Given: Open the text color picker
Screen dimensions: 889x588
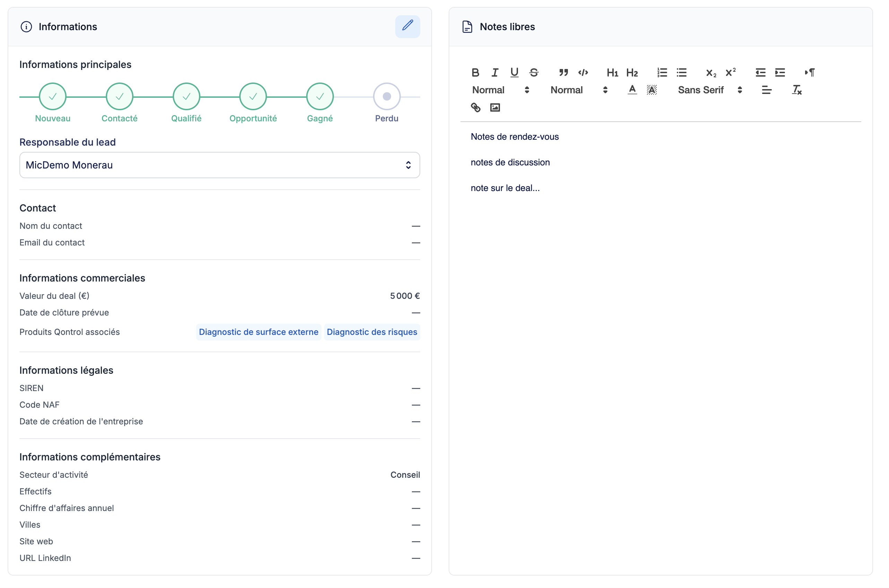Looking at the screenshot, I should click(632, 90).
